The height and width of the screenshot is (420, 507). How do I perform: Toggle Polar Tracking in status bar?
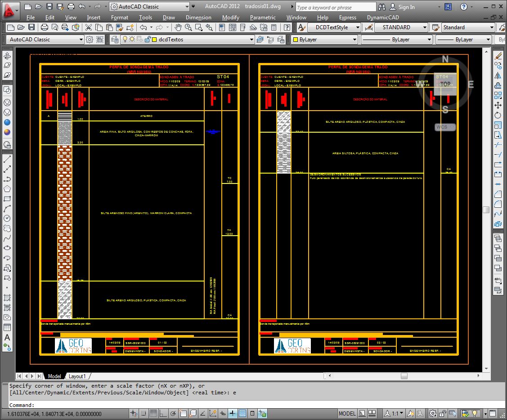[173, 413]
